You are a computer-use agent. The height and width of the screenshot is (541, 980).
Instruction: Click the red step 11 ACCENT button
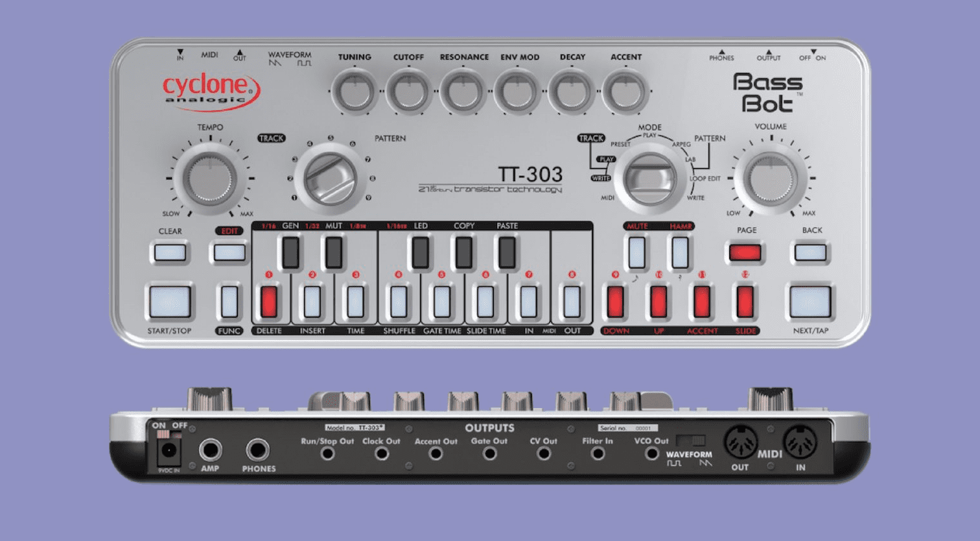(x=702, y=302)
